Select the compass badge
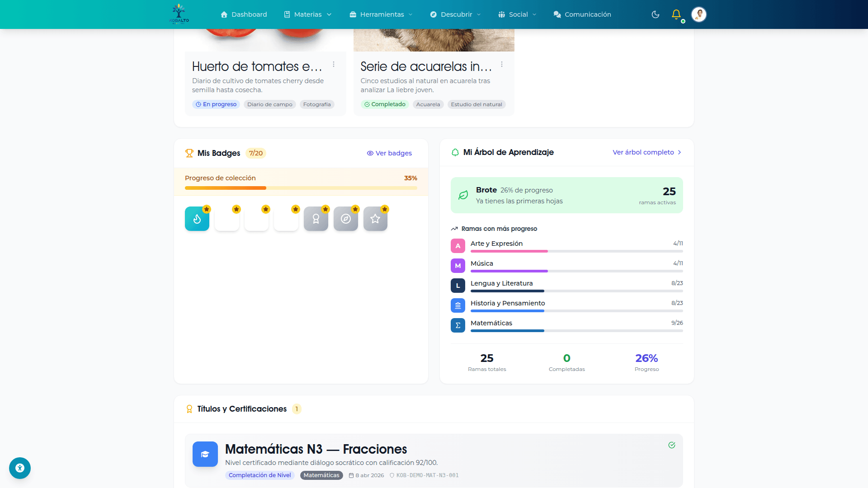 click(x=346, y=219)
